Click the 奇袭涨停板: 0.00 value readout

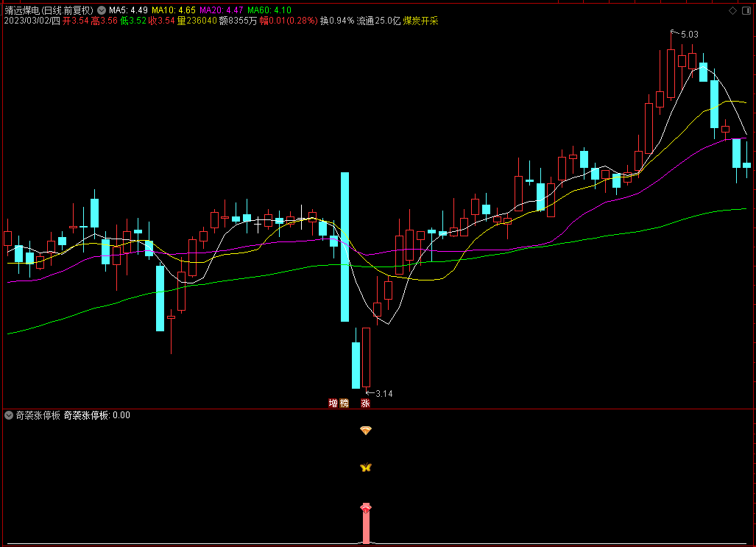[97, 415]
